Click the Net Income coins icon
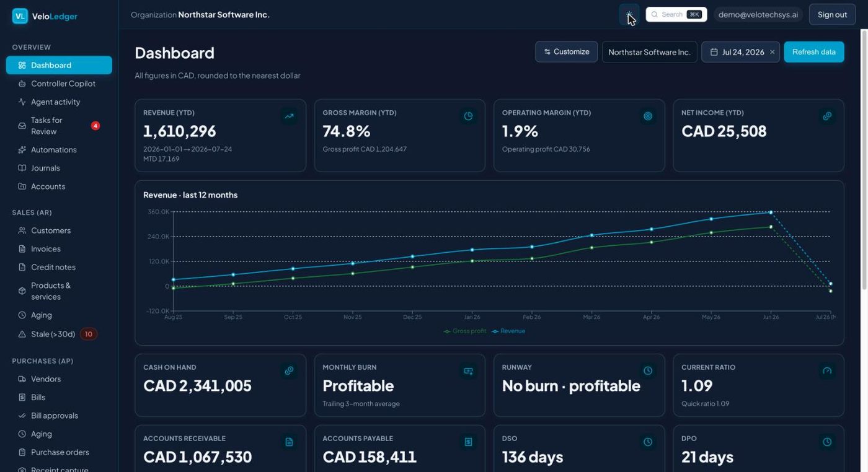 tap(827, 116)
